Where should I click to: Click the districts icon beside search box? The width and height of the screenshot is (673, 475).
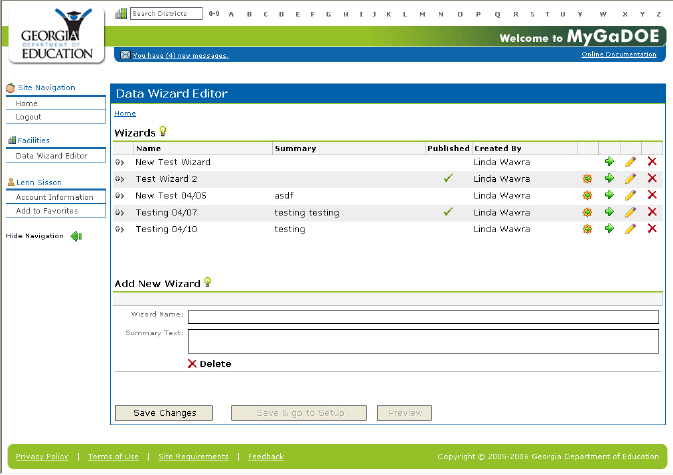pos(121,14)
